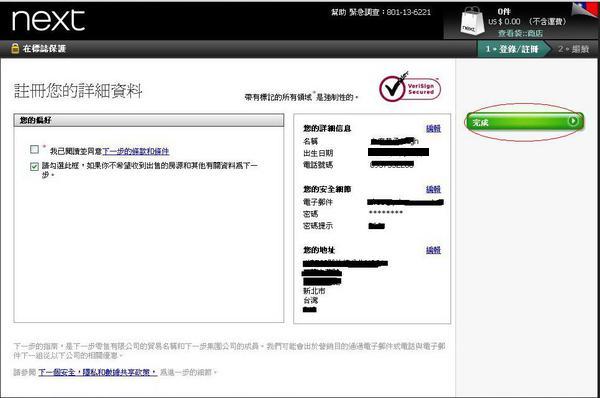Screen dimensions: 600x398
Task: Click the 註冊您的詳細資料 heading
Action: pos(78,91)
